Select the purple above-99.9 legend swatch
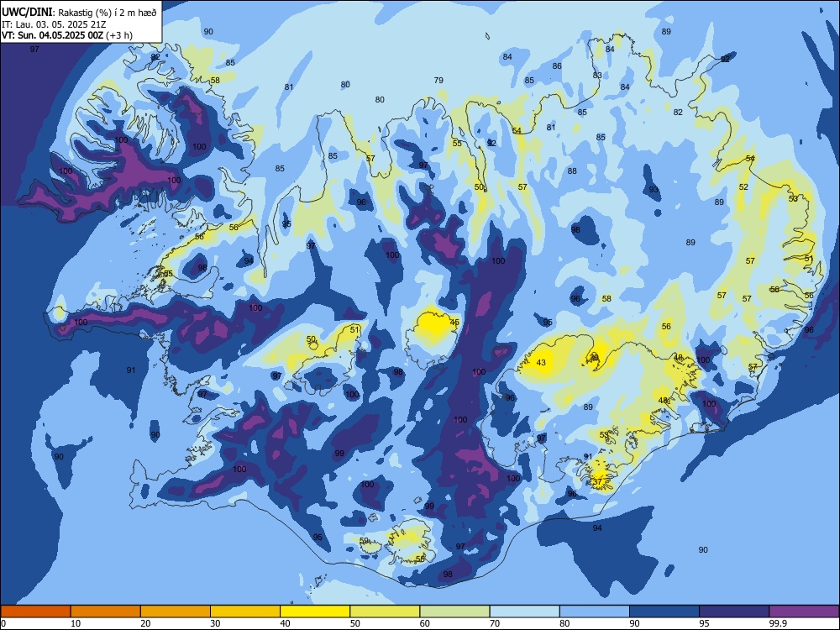Viewport: 840px width, 630px height. coord(804,612)
